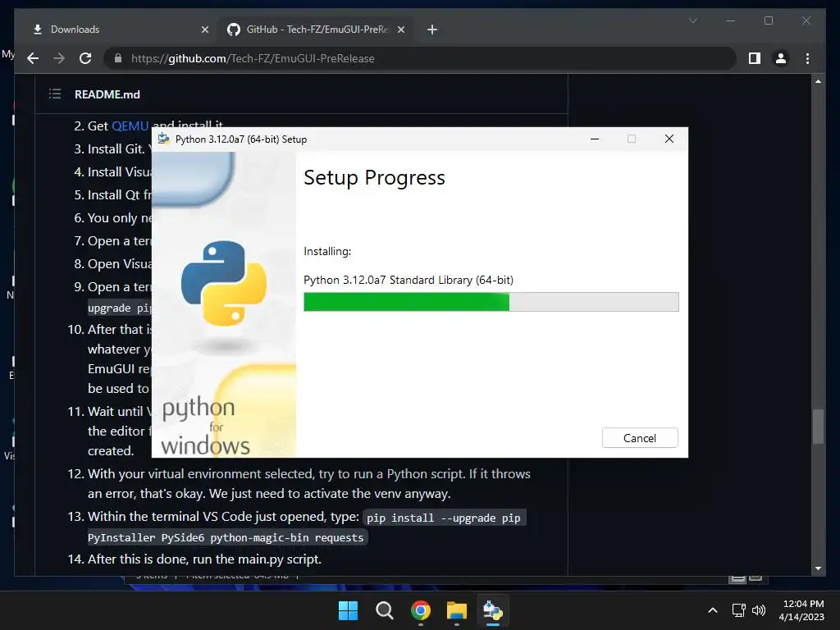Click the PyInstaller PySide6 code snippet

226,537
